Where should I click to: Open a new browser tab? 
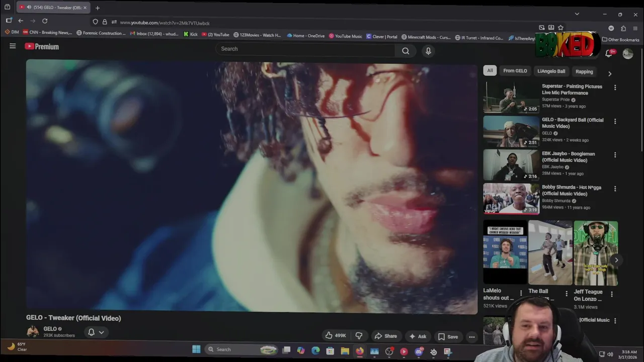[x=98, y=8]
